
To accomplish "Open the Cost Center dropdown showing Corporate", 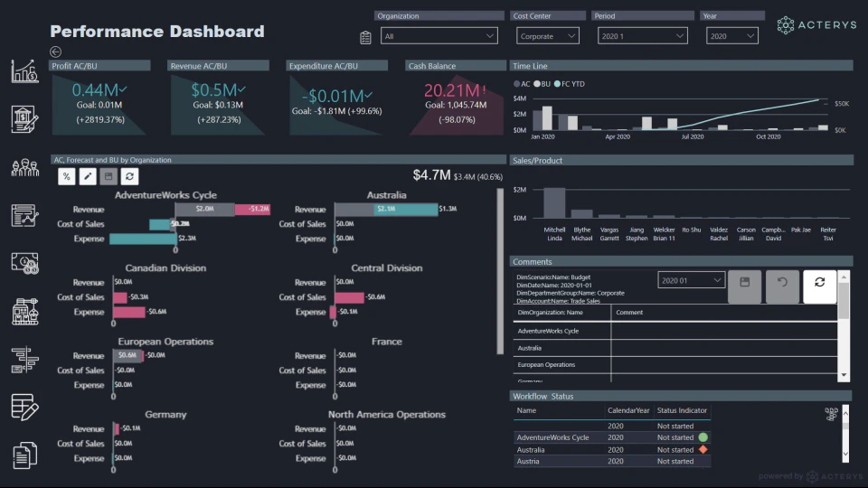I will pos(548,36).
